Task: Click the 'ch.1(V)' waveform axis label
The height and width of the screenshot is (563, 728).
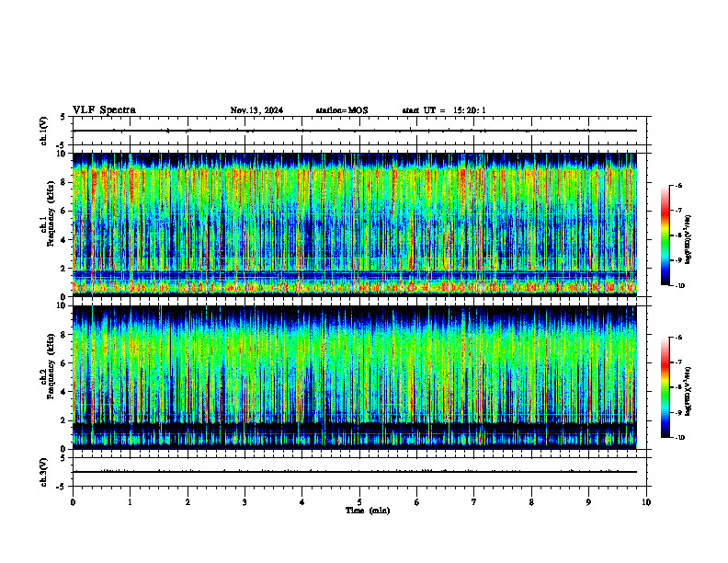Action: tap(44, 131)
